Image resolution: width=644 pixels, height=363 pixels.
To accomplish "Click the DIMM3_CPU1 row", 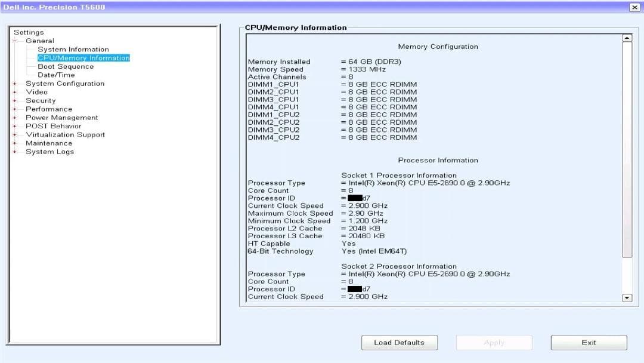I will [x=332, y=100].
